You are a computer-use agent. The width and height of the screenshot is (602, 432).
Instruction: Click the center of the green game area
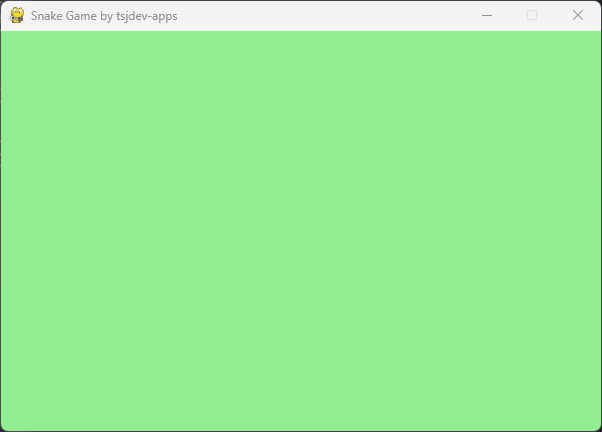(301, 231)
